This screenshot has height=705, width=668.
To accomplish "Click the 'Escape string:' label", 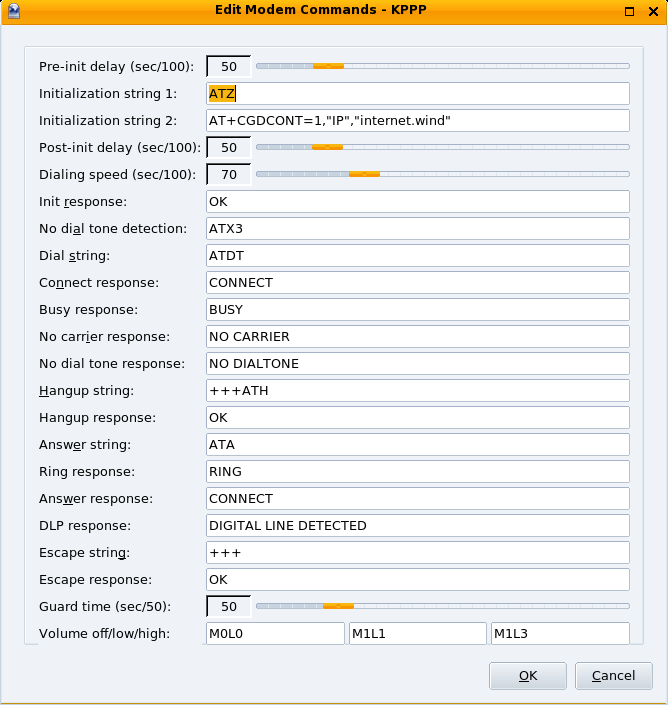I will 84,553.
